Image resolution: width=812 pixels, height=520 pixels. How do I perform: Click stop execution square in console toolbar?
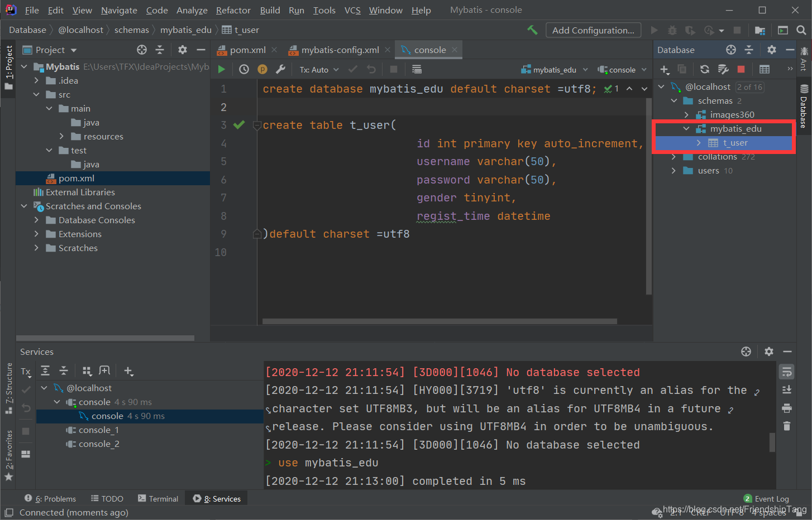tap(393, 69)
